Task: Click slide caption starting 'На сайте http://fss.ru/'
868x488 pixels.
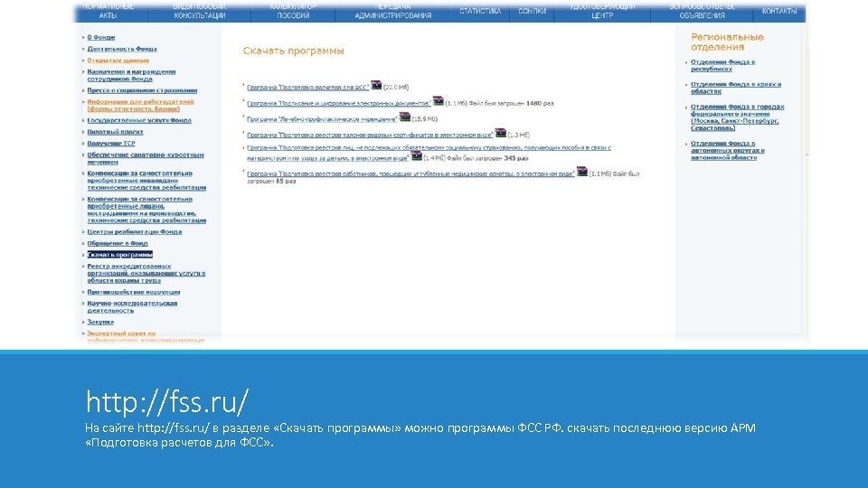Action: pyautogui.click(x=420, y=435)
